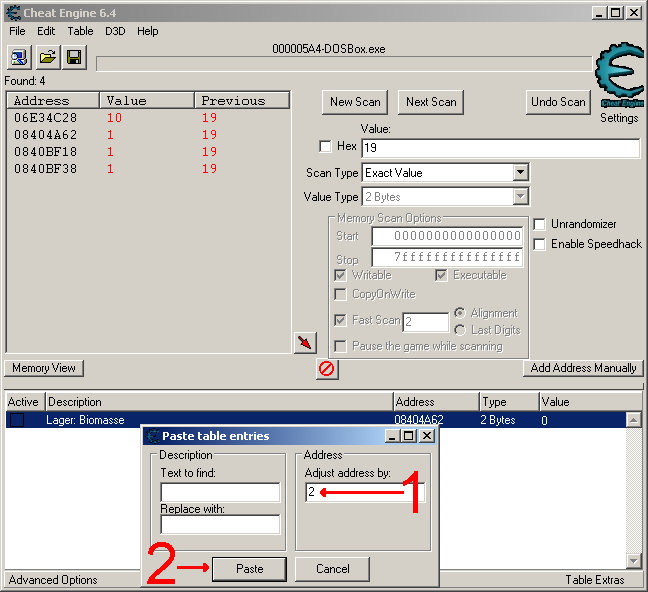Click the scan Value input field

pyautogui.click(x=500, y=148)
